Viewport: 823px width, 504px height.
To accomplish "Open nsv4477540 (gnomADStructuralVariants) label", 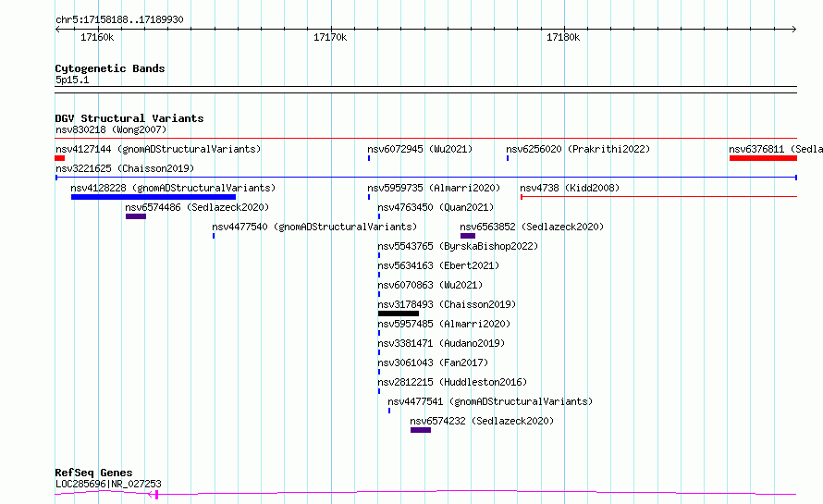I will tap(314, 227).
